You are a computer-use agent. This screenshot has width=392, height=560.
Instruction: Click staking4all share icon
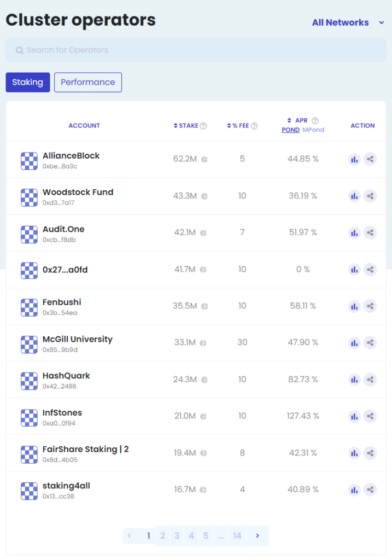pos(370,490)
